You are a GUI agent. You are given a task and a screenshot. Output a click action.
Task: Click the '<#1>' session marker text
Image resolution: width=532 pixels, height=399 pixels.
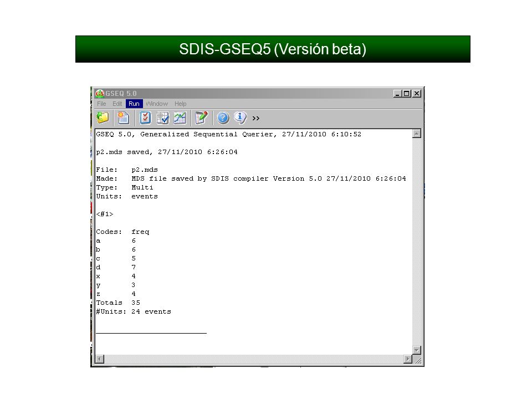(105, 214)
